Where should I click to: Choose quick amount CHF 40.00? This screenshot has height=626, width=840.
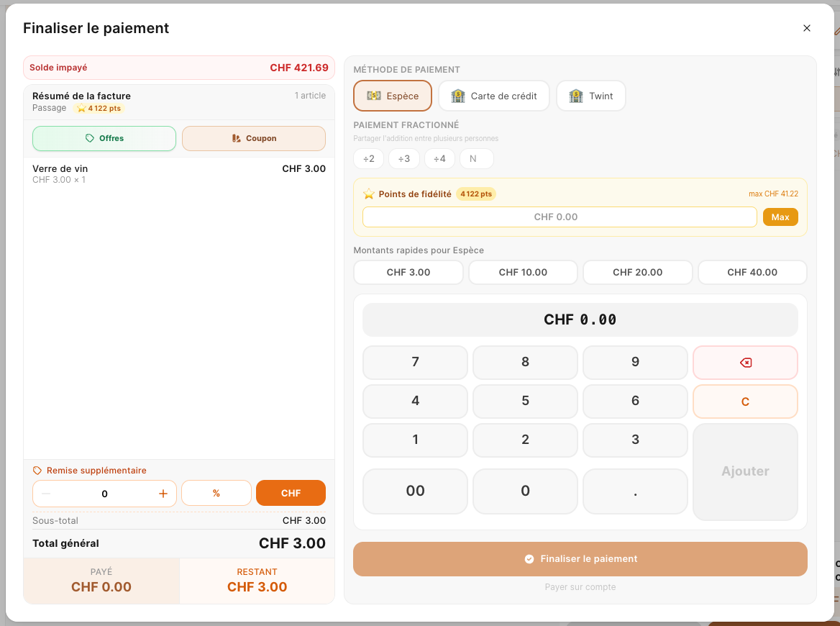[752, 272]
